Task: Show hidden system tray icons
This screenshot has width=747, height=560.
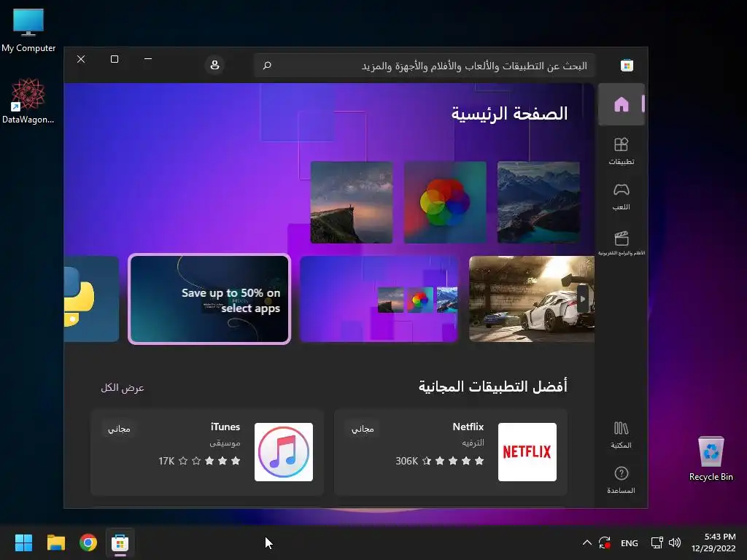Action: 587,542
